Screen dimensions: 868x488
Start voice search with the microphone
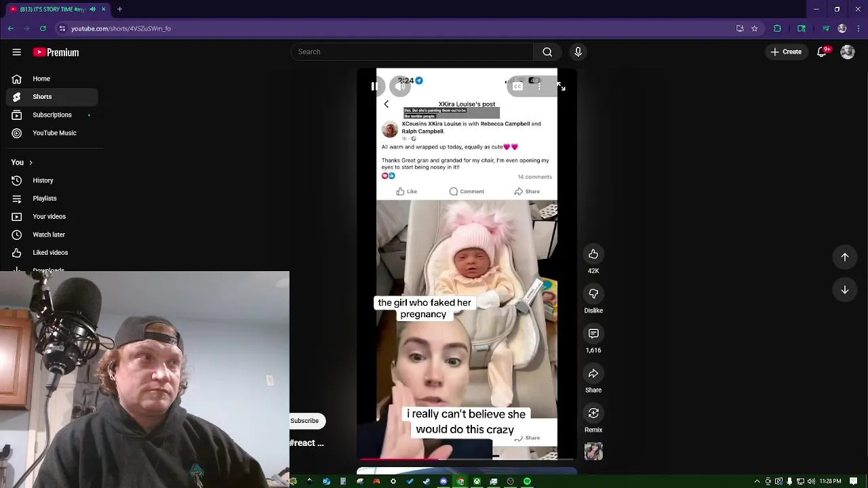pos(578,52)
